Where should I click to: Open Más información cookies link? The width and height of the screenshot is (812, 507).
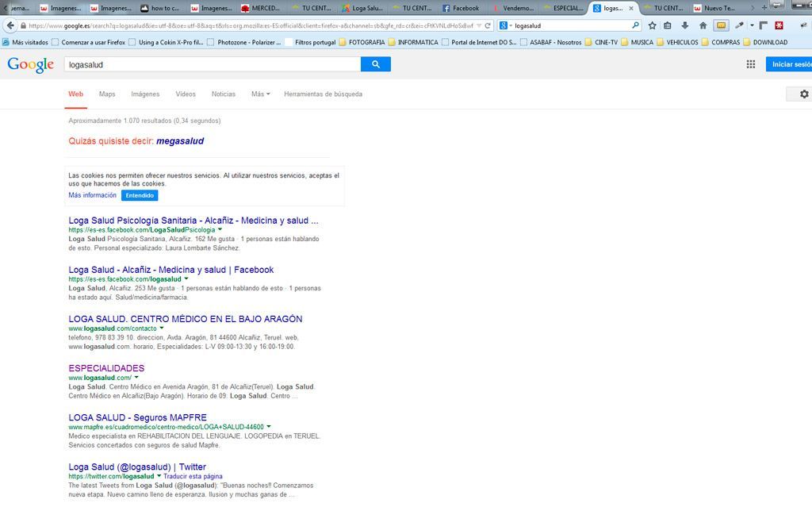click(92, 195)
